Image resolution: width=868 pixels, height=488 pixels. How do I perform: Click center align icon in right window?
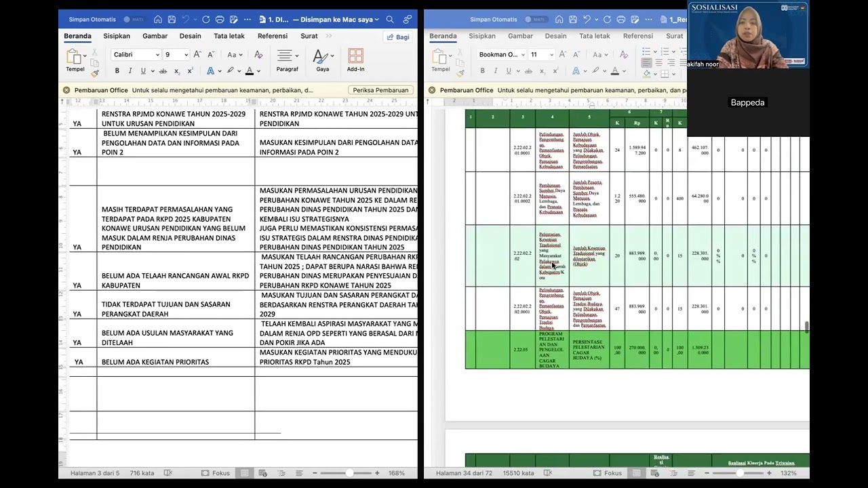[658, 63]
